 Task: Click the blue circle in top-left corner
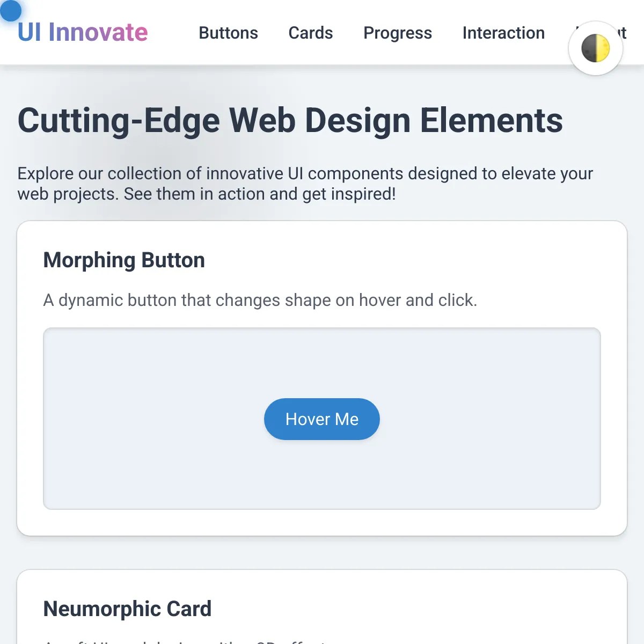point(11,10)
